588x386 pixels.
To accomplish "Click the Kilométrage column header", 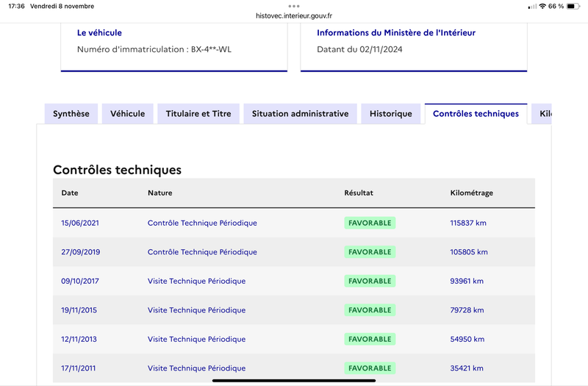I will tap(471, 193).
